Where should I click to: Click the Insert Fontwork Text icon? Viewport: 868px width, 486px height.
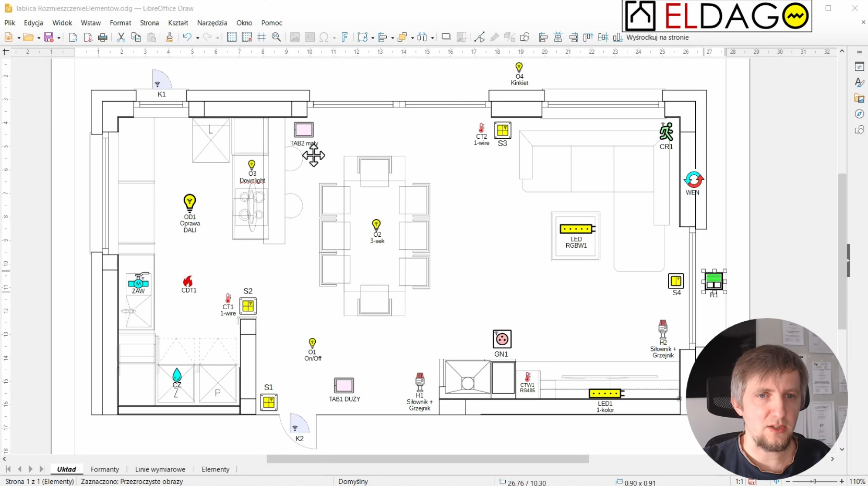point(344,37)
